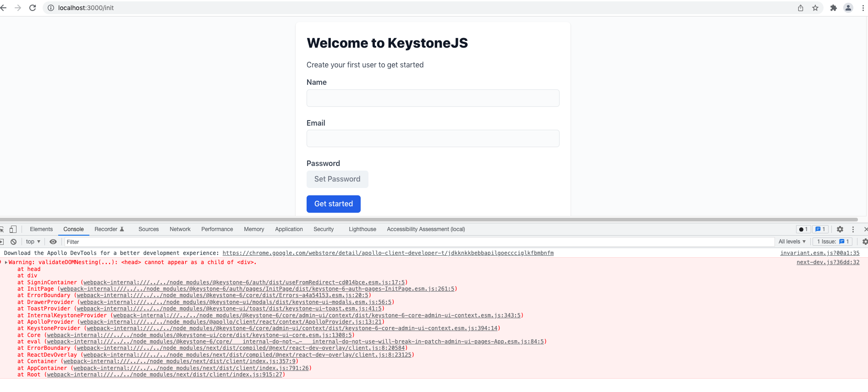Open DevTools settings gear
Screen dimensions: 868x392
pos(840,229)
